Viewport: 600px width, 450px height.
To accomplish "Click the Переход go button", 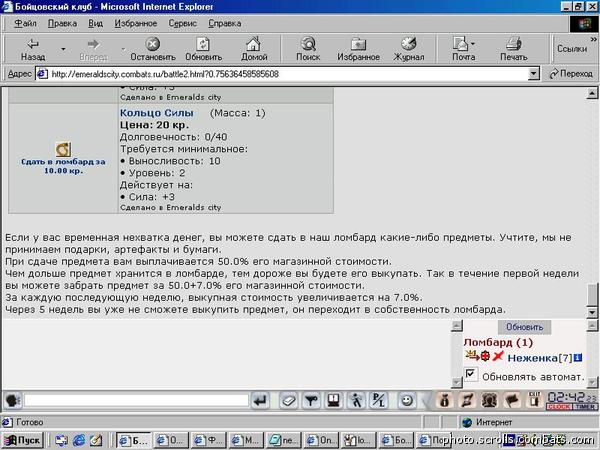I will pos(571,73).
